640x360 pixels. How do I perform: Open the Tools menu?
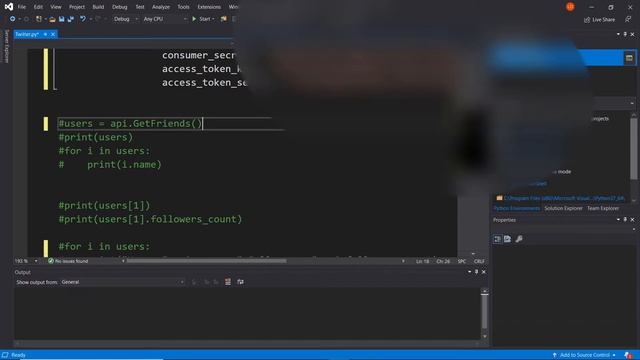[183, 7]
